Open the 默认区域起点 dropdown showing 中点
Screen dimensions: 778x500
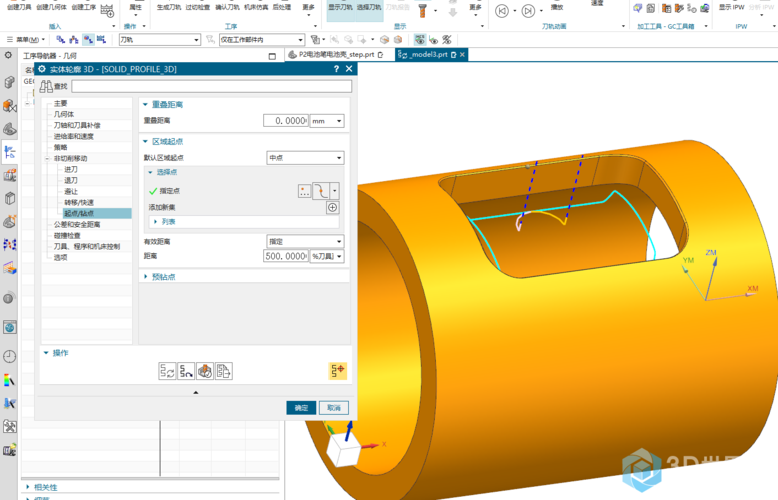pos(304,158)
